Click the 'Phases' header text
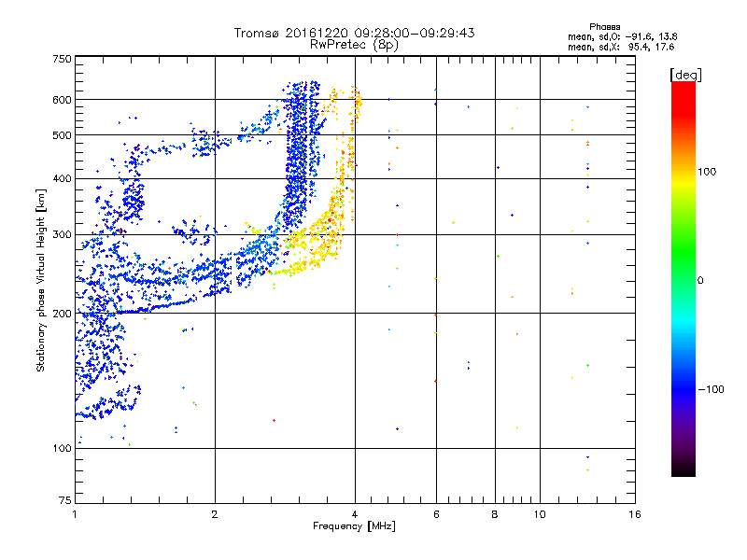 point(604,27)
